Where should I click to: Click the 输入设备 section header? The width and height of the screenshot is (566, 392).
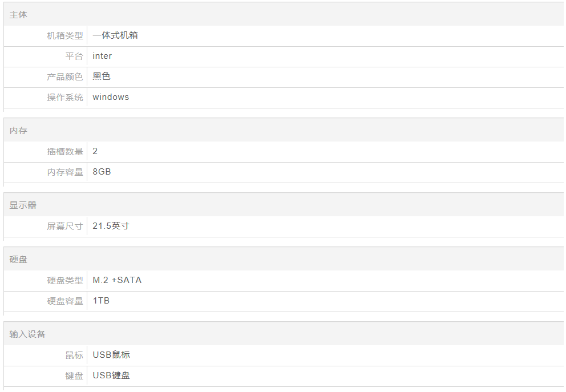click(27, 334)
